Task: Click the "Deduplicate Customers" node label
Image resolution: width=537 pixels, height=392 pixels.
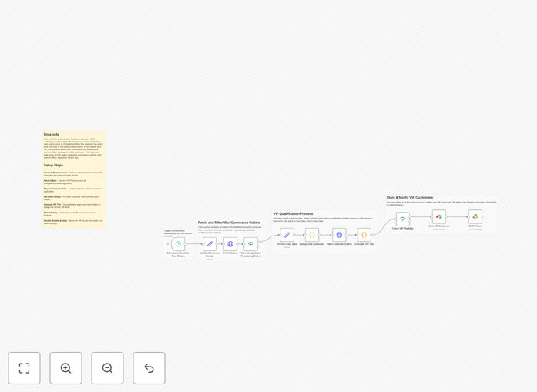Action: (x=312, y=244)
